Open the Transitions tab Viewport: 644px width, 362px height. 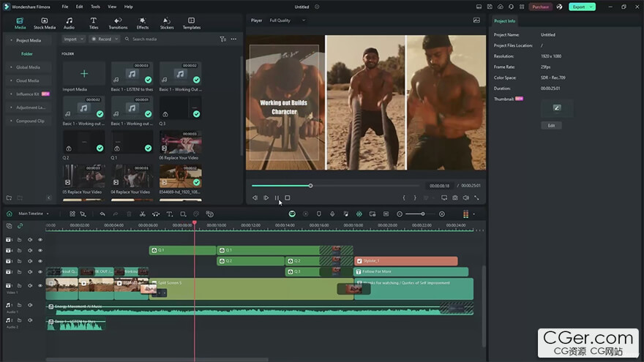pos(118,23)
